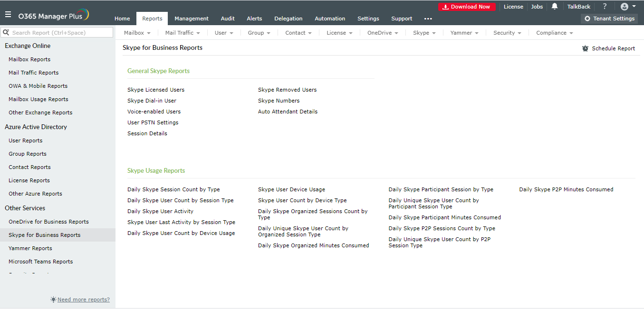644x309 pixels.
Task: Expand the Security dropdown
Action: point(507,33)
